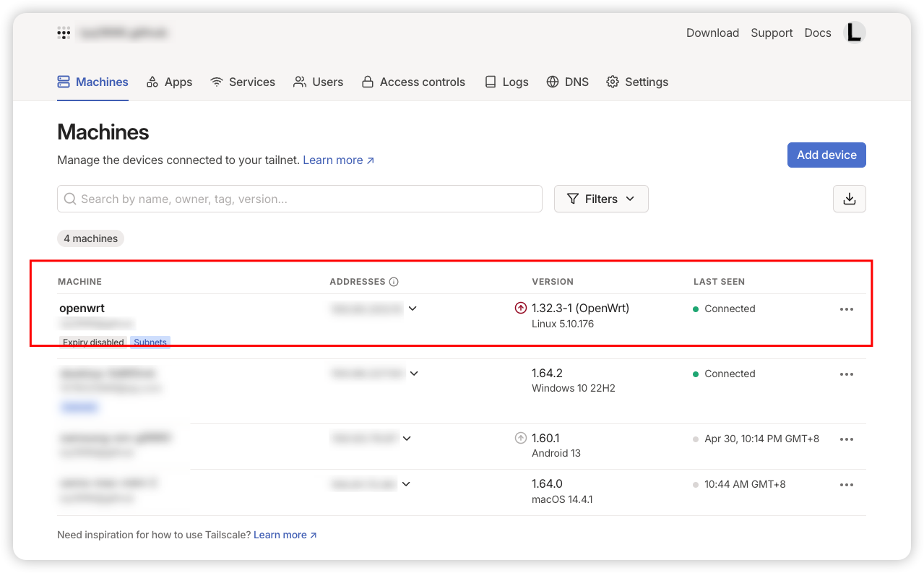The height and width of the screenshot is (573, 924).
Task: Click the Addresses column info icon
Action: pos(394,282)
